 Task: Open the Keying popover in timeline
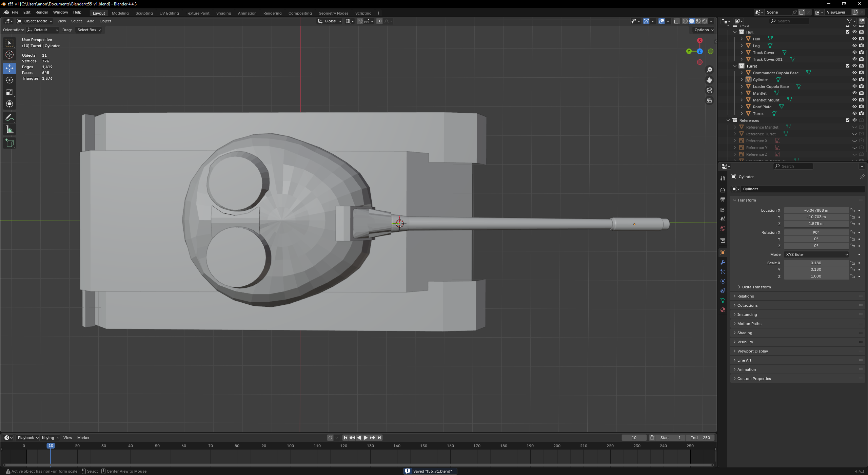[50, 438]
